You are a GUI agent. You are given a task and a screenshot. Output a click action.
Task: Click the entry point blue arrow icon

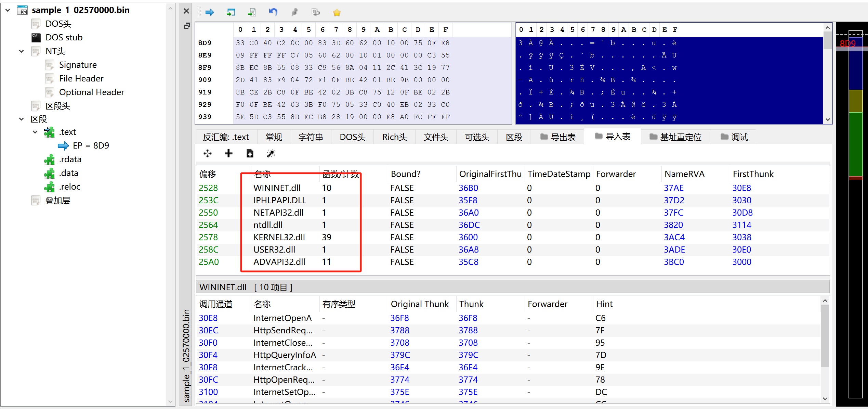click(63, 146)
